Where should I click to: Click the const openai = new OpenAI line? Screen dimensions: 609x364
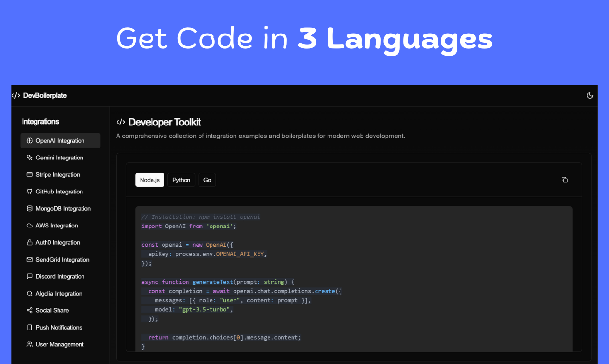pos(187,245)
